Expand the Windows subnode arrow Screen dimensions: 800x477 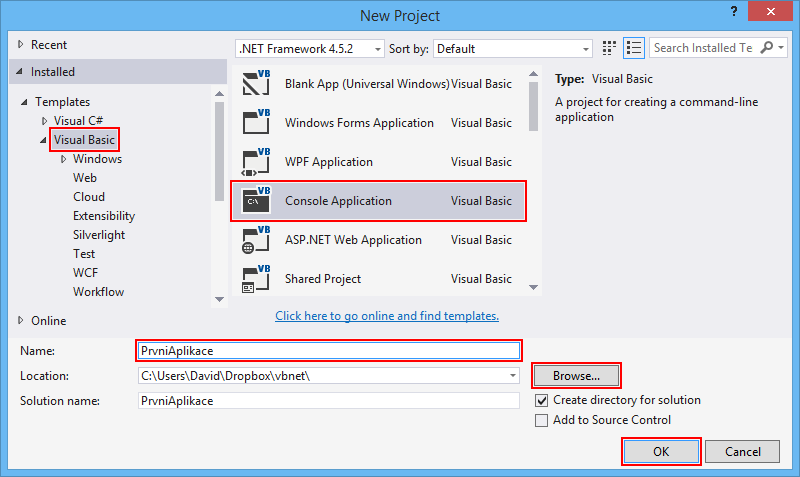coord(63,159)
